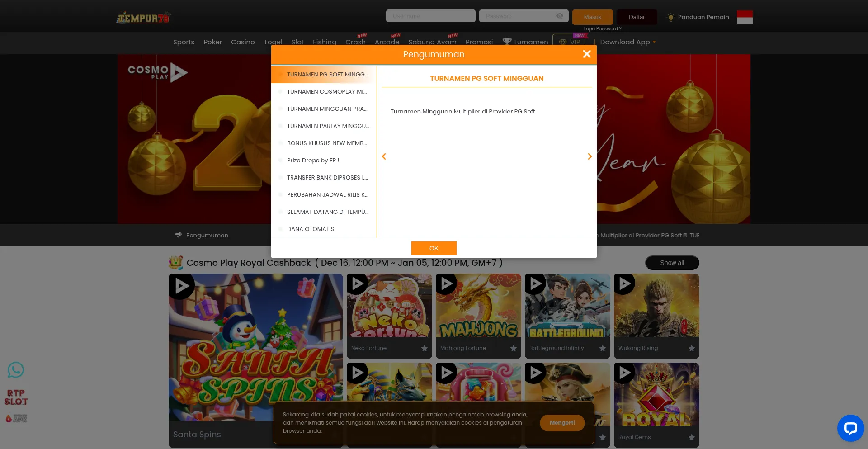Expand the Download App dropdown
Image resolution: width=868 pixels, height=449 pixels.
tap(627, 42)
